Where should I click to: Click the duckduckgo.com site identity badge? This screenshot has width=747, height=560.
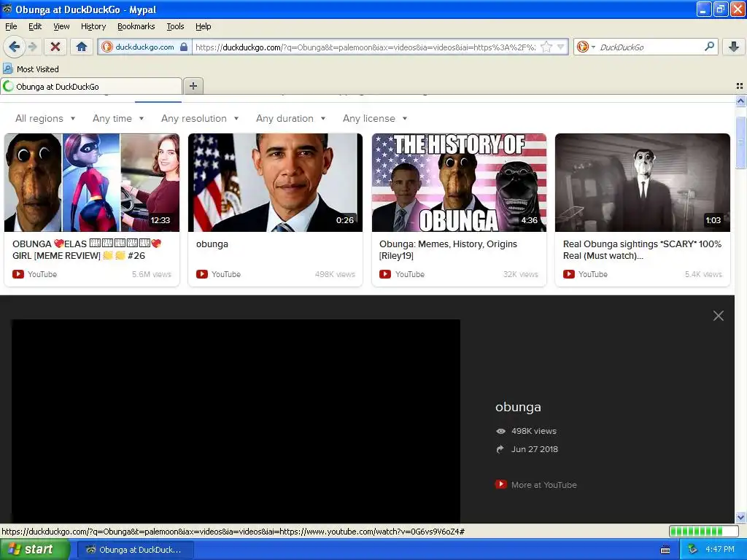coord(145,47)
